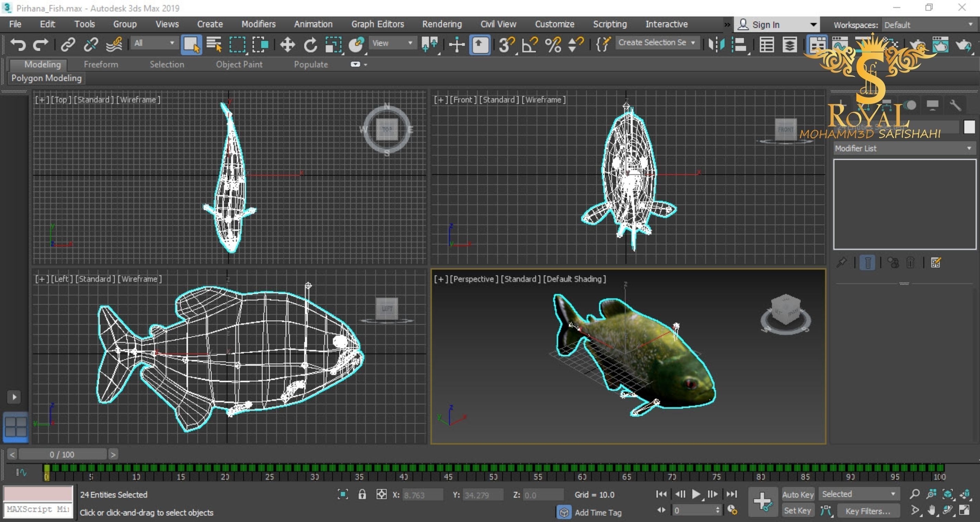The width and height of the screenshot is (980, 522).
Task: Toggle Keyboard Shortcut Override button
Action: pos(480,44)
